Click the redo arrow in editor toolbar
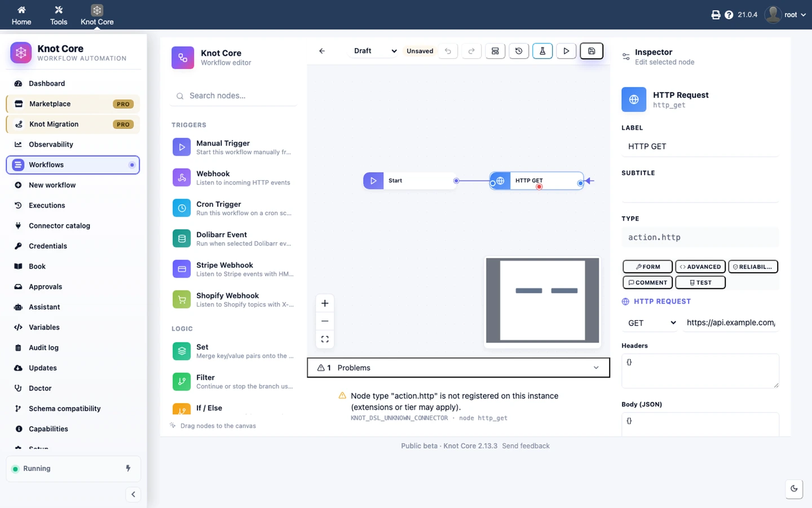812x508 pixels. [471, 51]
